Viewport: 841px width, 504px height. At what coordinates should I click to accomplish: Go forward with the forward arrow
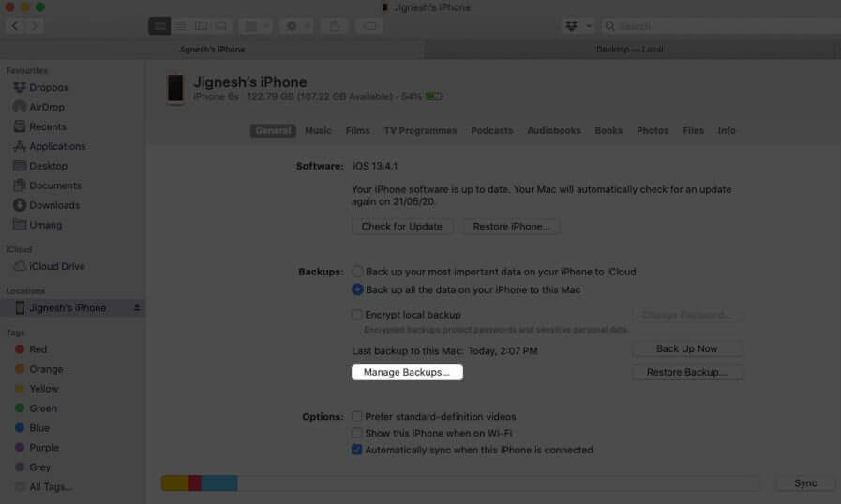[x=35, y=25]
